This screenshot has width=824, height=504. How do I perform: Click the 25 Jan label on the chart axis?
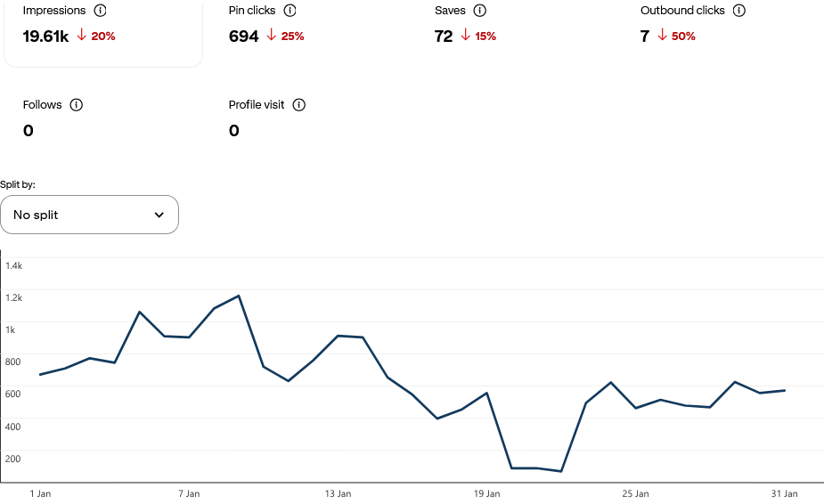pos(635,493)
